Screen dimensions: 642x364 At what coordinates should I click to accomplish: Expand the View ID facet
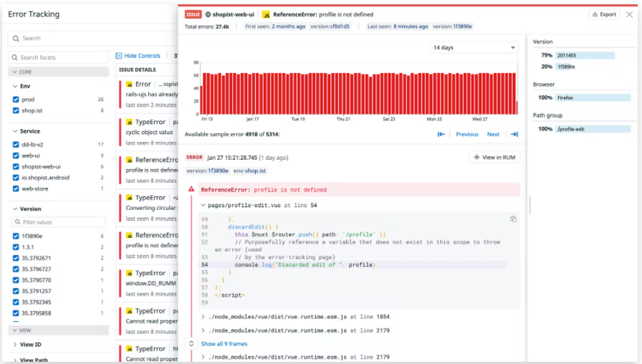(x=15, y=345)
